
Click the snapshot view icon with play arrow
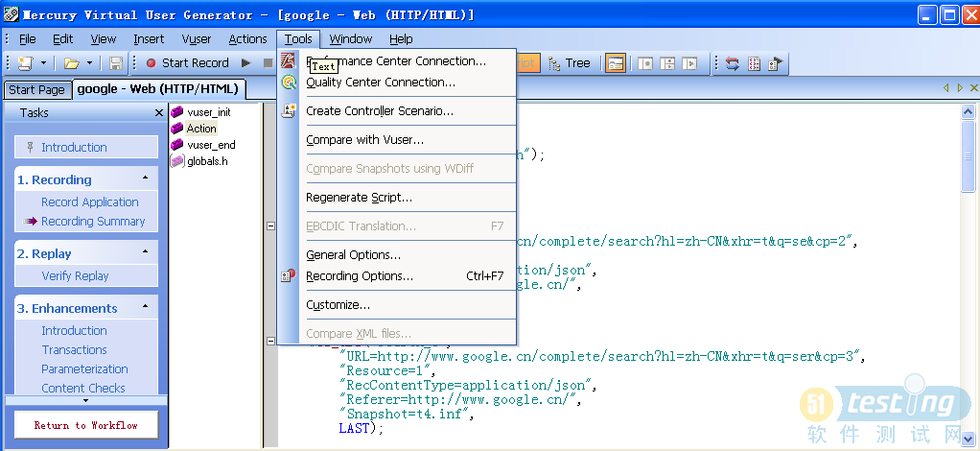coord(689,63)
